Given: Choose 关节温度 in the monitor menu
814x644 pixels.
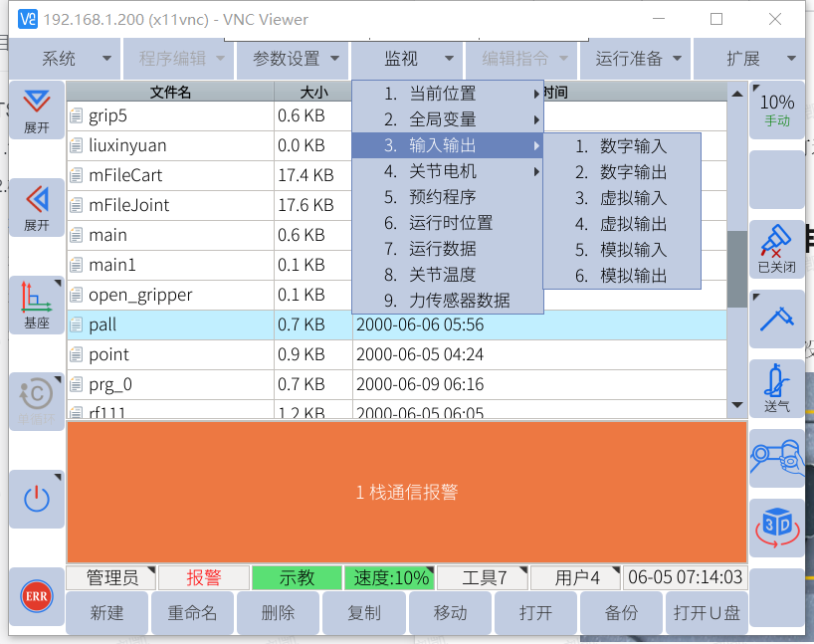Looking at the screenshot, I should 442,275.
